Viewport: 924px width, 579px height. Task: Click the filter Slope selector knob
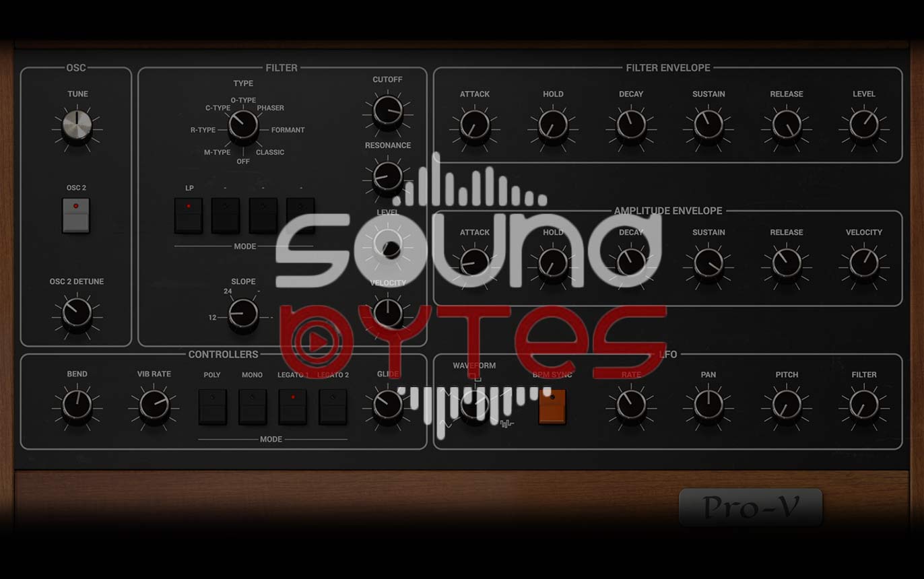point(243,314)
